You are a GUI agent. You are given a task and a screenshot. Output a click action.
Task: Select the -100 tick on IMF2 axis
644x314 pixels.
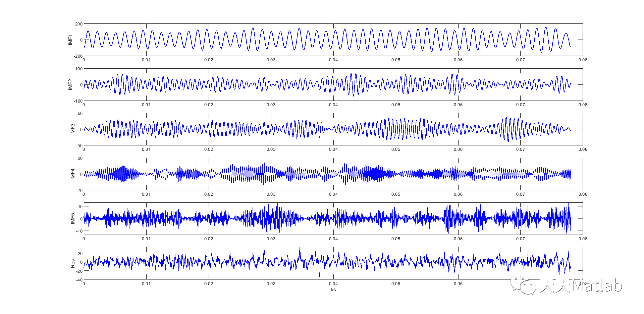click(x=78, y=101)
